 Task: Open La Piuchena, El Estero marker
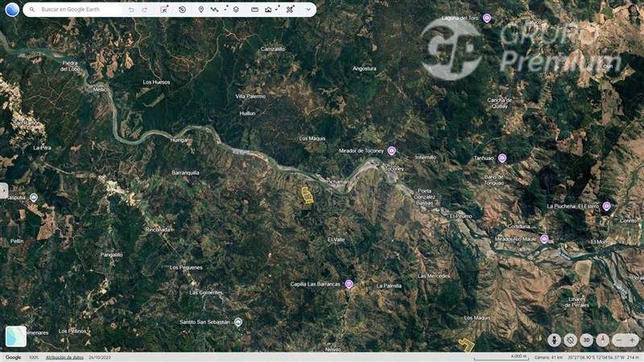click(607, 206)
